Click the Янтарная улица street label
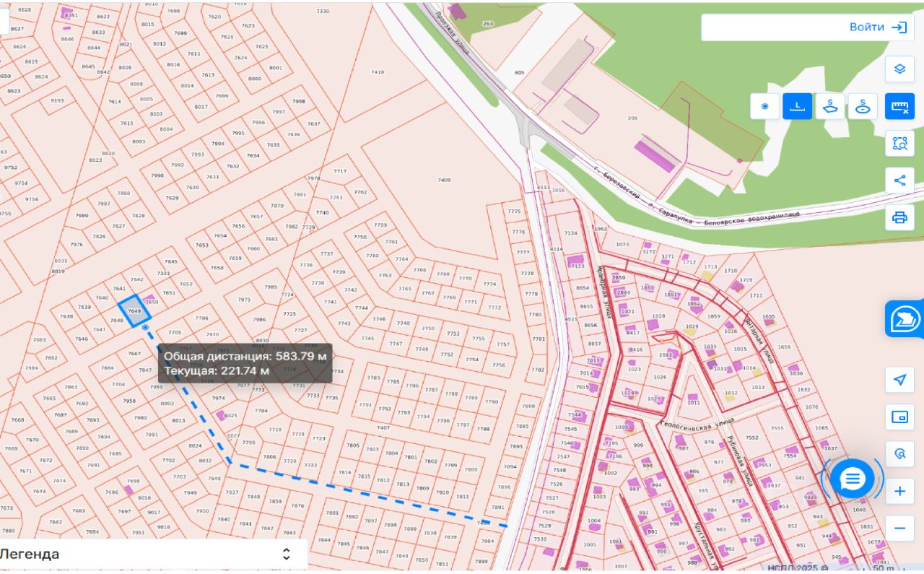Image resolution: width=924 pixels, height=574 pixels. point(759,342)
